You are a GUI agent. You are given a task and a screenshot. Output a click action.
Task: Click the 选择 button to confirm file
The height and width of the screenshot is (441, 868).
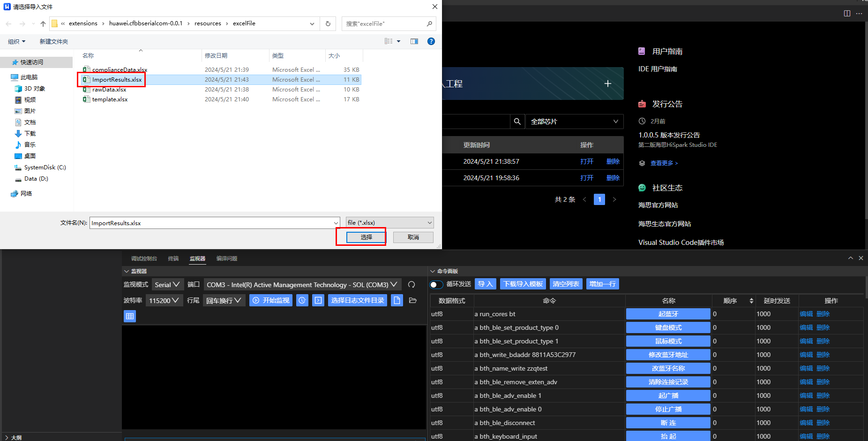tap(366, 237)
